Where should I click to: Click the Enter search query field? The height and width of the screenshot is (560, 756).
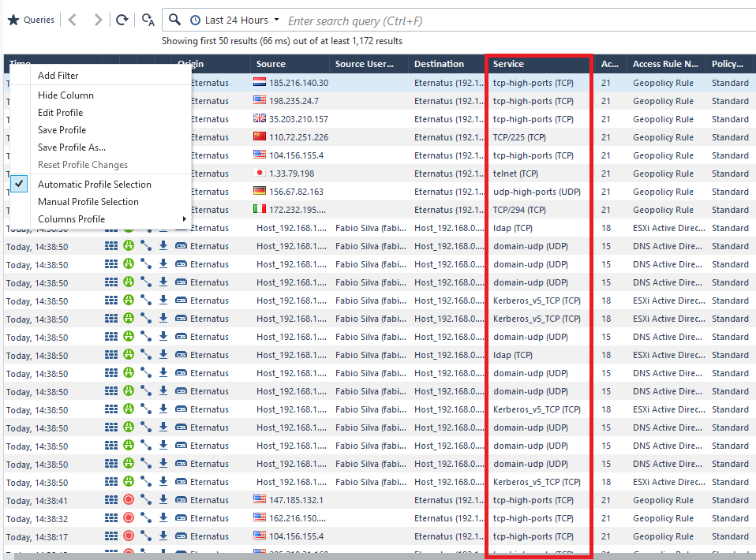point(473,21)
